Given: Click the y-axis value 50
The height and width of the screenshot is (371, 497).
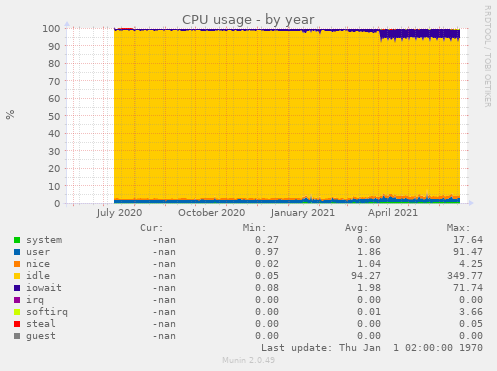Looking at the screenshot, I should (54, 116).
